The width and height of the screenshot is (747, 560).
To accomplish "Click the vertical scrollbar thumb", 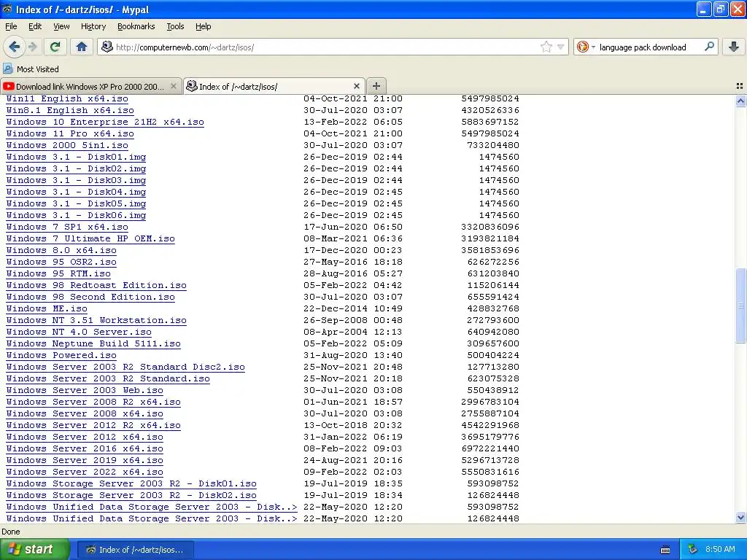I will 740,306.
